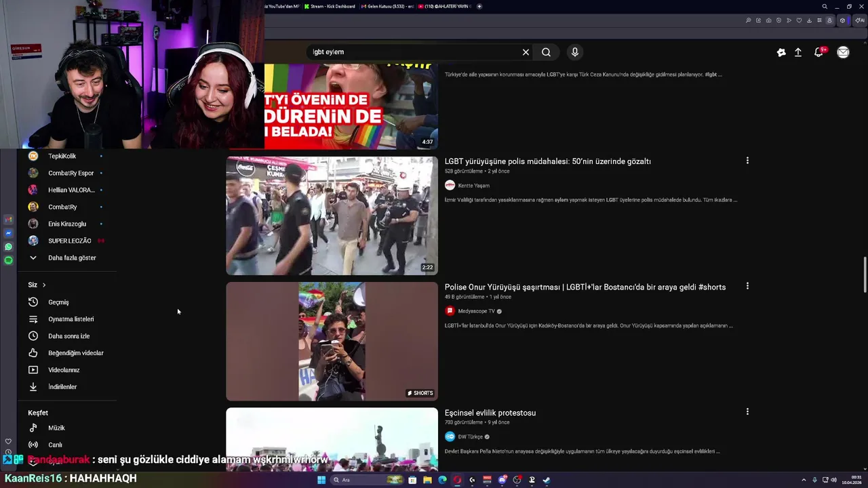Open the 'Eşcinsel evlilik protestosu' video title
This screenshot has height=488, width=868.
[x=490, y=413]
